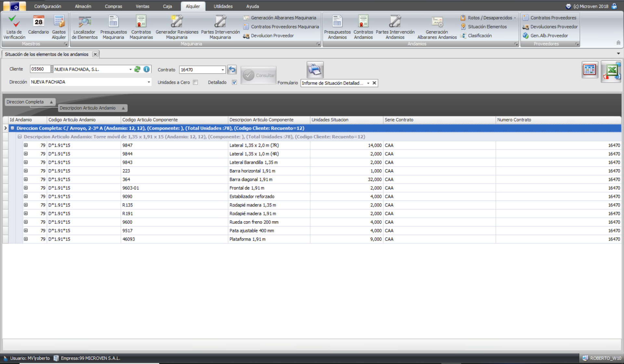
Task: Uncheck the Detallado checkbox
Action: coord(234,83)
